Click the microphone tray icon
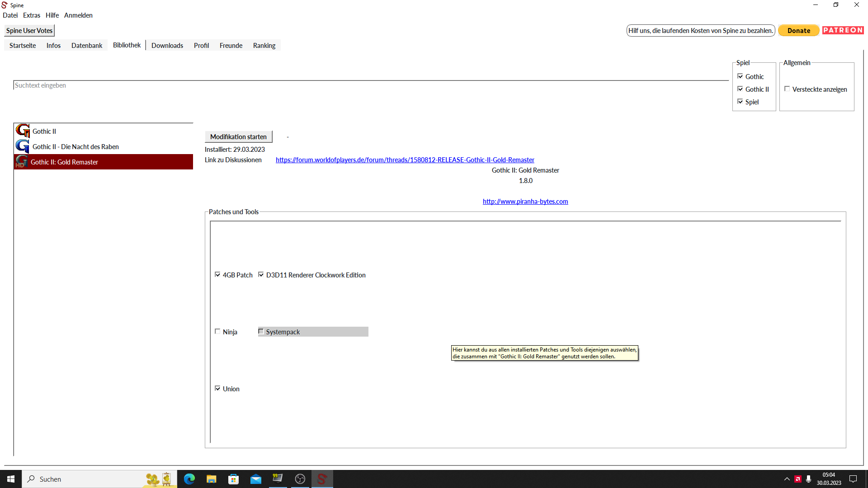Viewport: 868px width, 488px height. pyautogui.click(x=808, y=479)
